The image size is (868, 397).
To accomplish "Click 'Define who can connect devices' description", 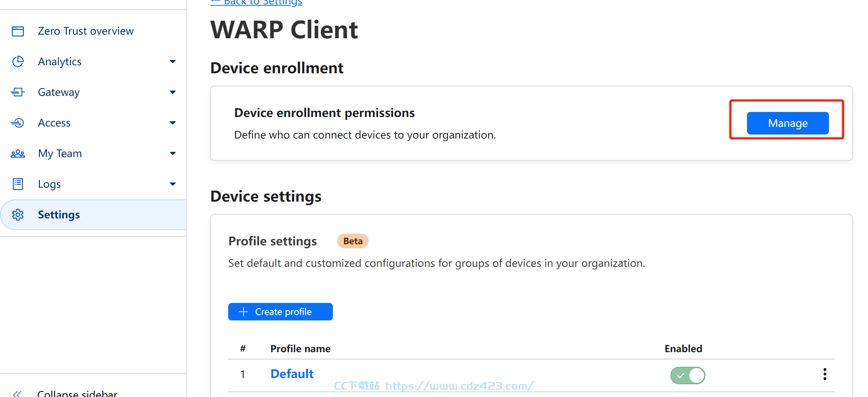I will coord(365,135).
